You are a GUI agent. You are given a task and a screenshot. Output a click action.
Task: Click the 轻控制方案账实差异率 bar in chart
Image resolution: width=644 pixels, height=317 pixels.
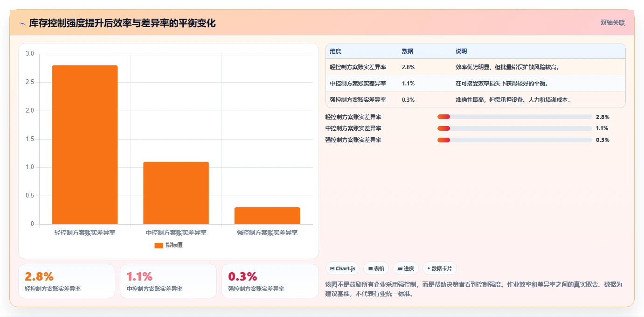pyautogui.click(x=85, y=145)
